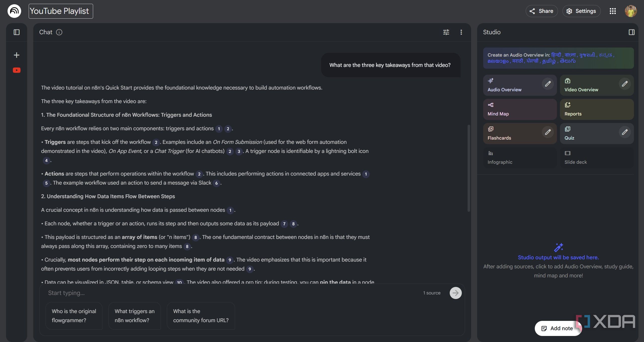Expand the sources side panel
Viewport: 644px width, 342px height.
pyautogui.click(x=17, y=32)
